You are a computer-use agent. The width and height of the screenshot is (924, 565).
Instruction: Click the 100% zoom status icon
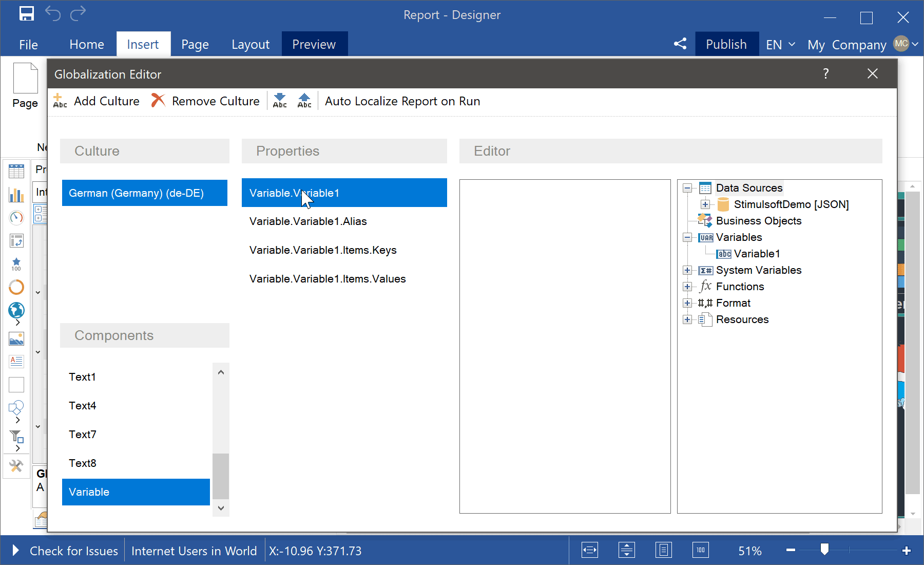point(701,551)
